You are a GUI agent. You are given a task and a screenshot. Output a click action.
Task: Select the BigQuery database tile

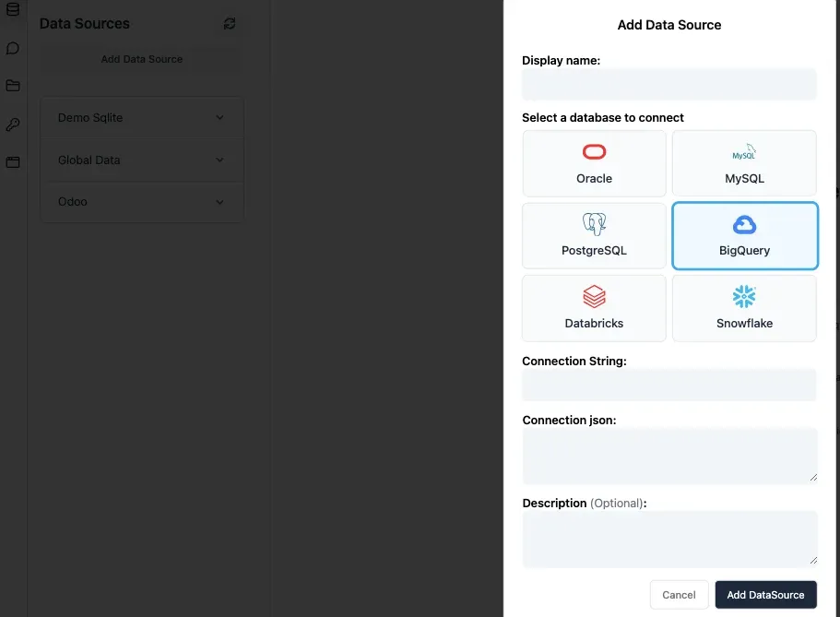click(x=744, y=235)
